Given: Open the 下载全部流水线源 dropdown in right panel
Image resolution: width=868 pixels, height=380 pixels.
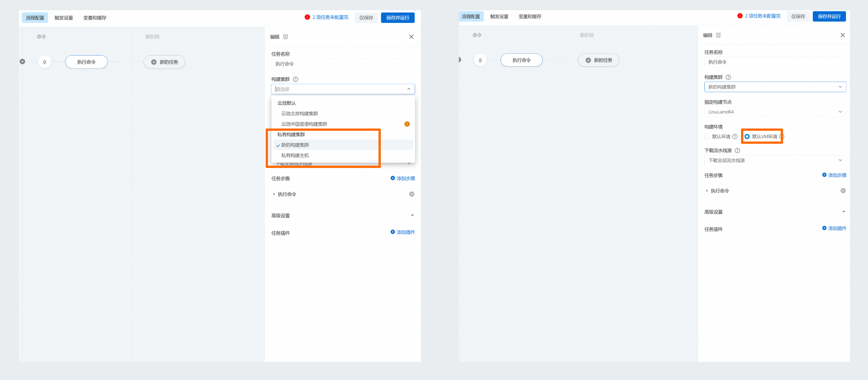Looking at the screenshot, I should coord(775,160).
